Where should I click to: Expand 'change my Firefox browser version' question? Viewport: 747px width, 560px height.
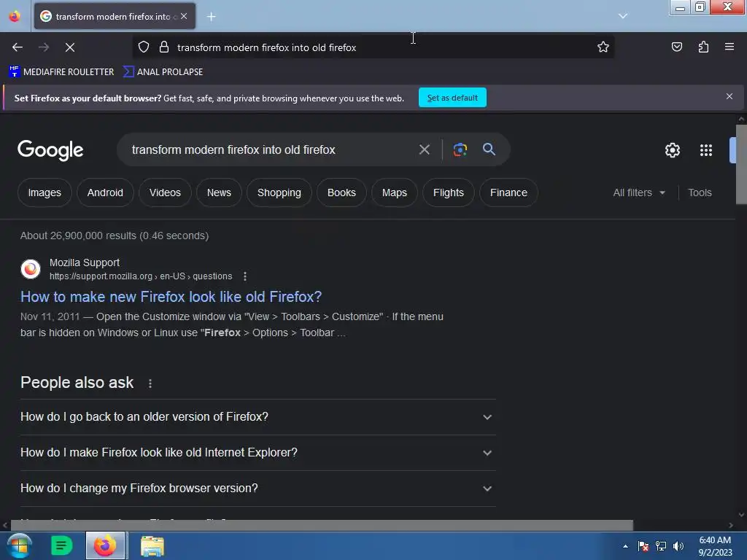click(x=258, y=488)
